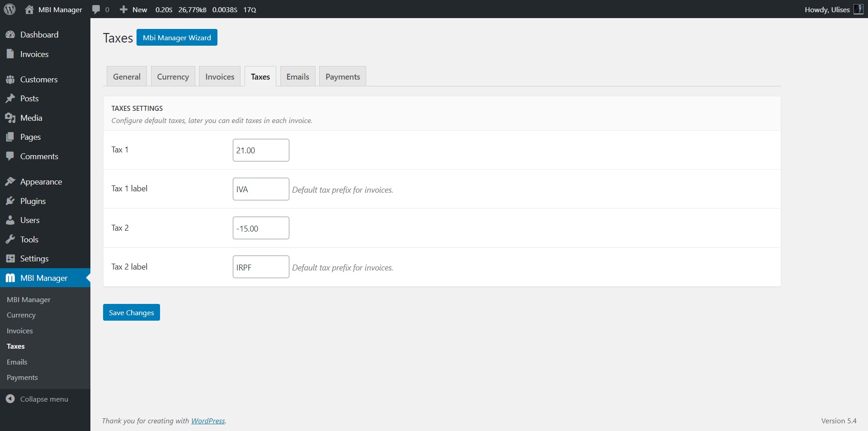This screenshot has width=868, height=431.
Task: Open the New content menu in admin bar
Action: tap(133, 9)
